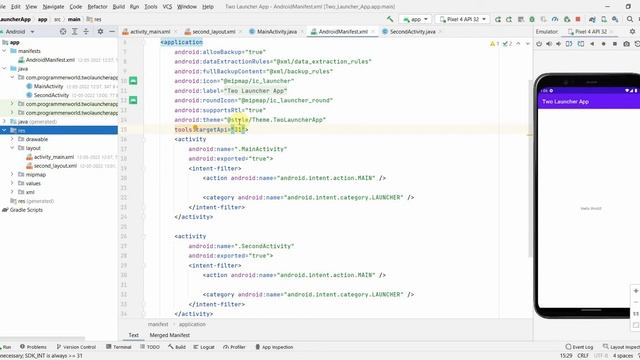The width and height of the screenshot is (640, 360).
Task: Collapse the layout folder
Action: coord(12,148)
